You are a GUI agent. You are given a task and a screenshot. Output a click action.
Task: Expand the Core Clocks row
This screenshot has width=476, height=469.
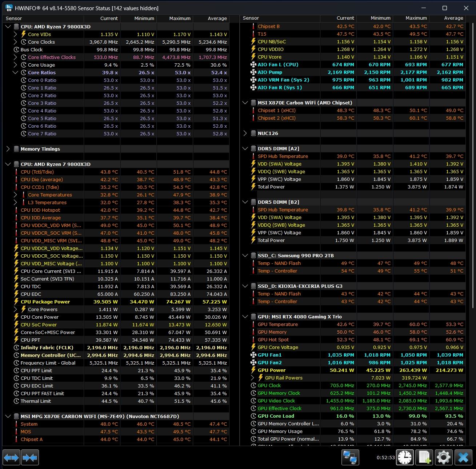click(15, 42)
